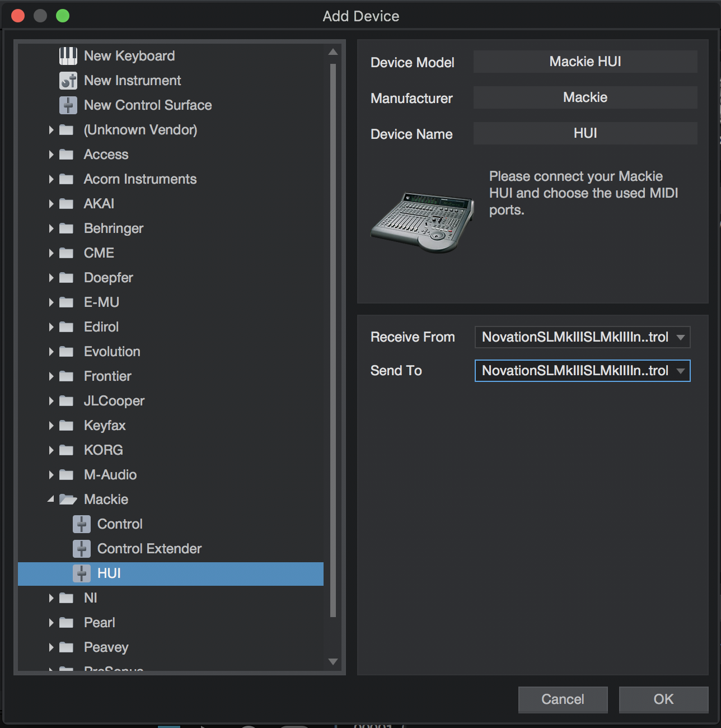Click the Device Model field
The width and height of the screenshot is (721, 728).
(585, 62)
